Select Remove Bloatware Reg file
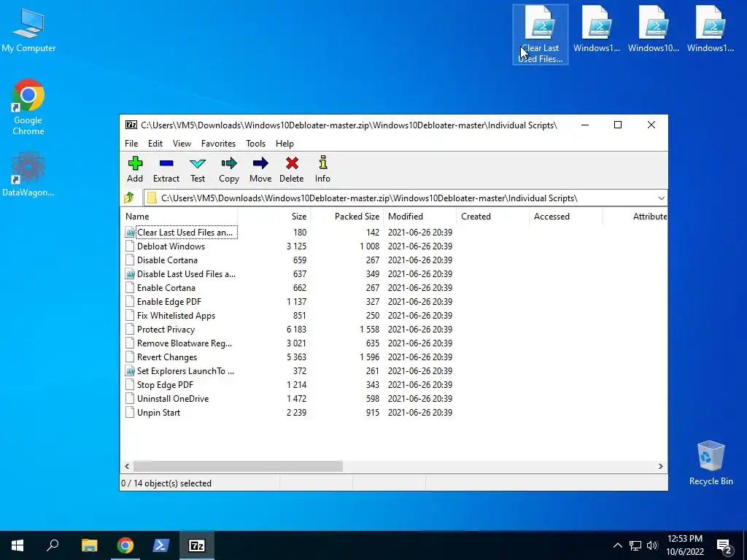 185,343
